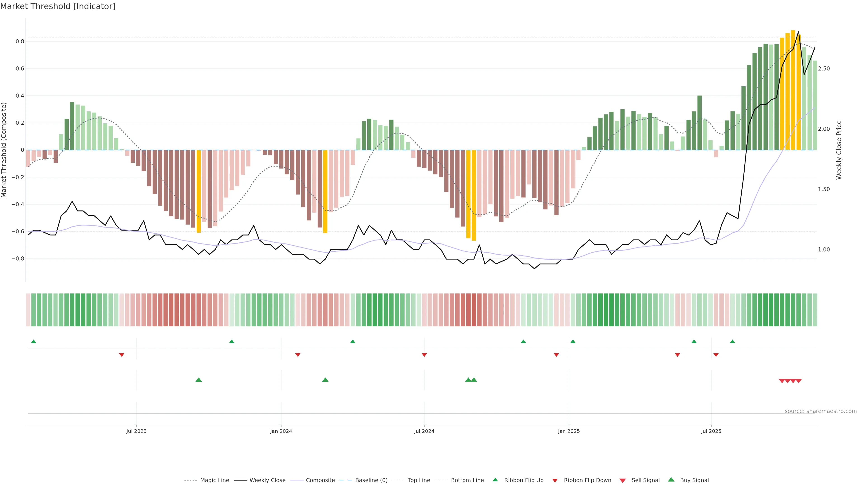Click Ribbon Flip Down legend triangle
The width and height of the screenshot is (868, 488).
coord(555,481)
